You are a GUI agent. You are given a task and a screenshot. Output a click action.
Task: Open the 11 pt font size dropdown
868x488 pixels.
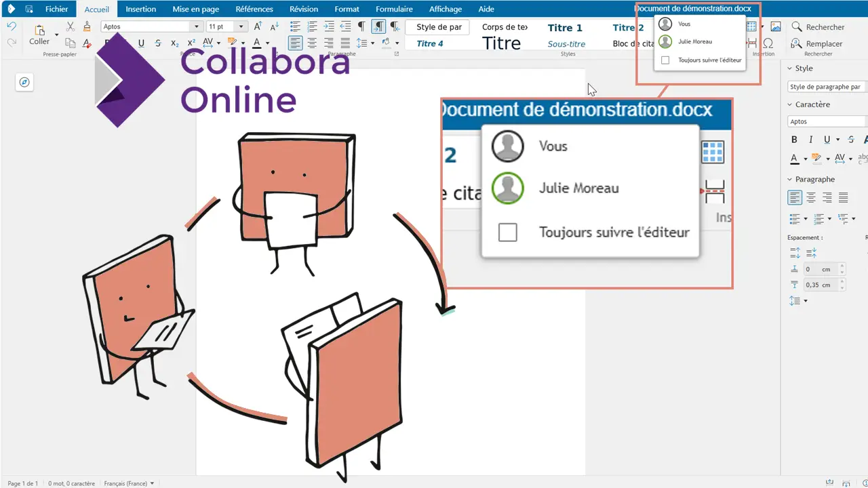tap(241, 26)
